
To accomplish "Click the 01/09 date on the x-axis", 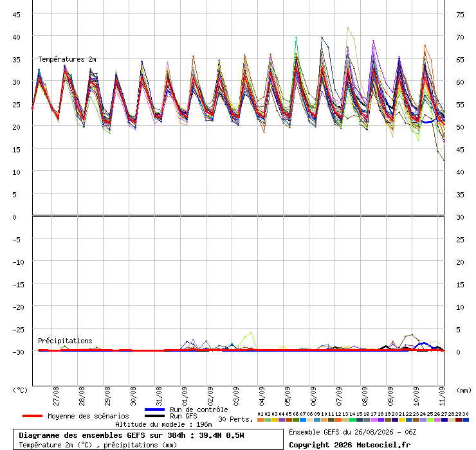I will click(185, 396).
